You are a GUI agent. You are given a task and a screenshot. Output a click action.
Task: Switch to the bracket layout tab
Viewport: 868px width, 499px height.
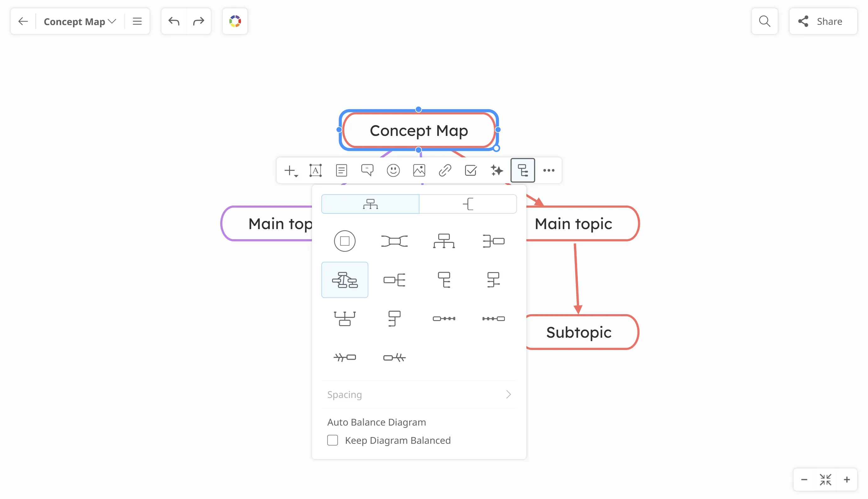click(468, 204)
